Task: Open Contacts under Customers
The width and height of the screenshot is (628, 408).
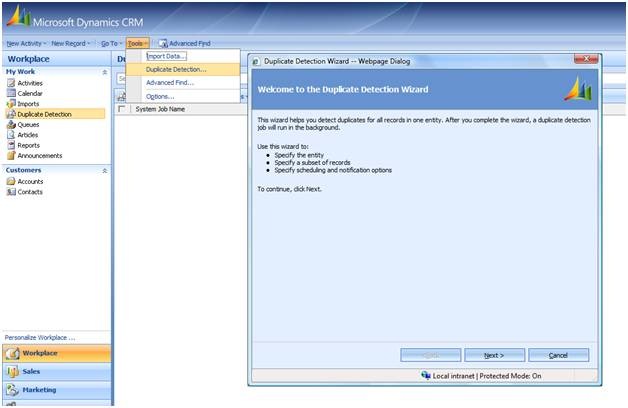Action: (30, 192)
